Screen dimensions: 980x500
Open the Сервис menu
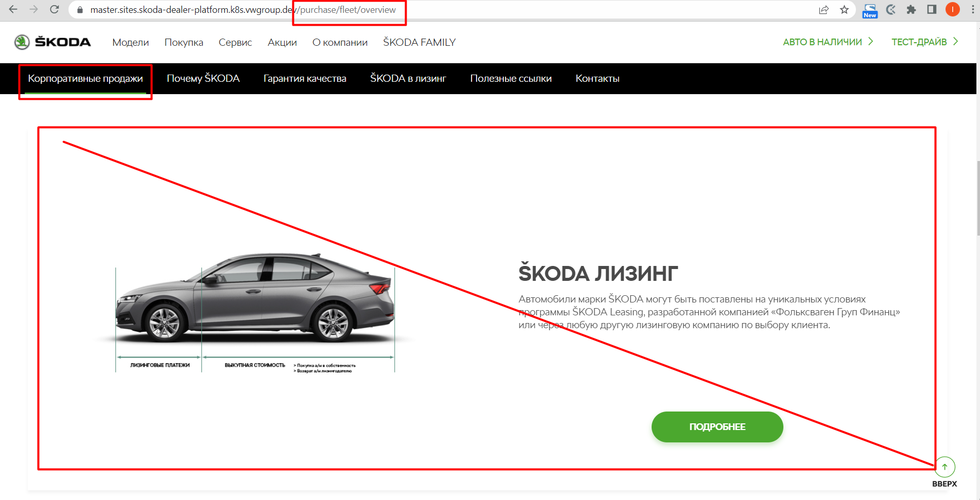point(235,42)
